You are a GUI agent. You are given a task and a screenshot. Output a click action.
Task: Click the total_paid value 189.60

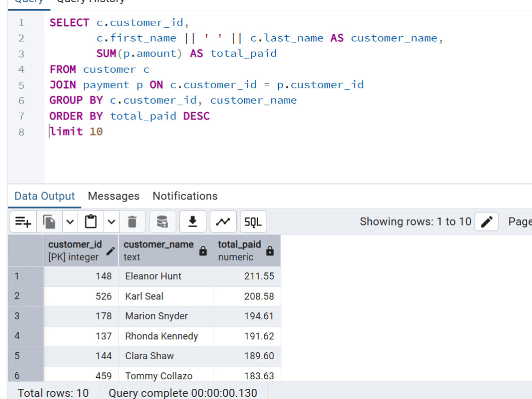[x=247, y=356]
